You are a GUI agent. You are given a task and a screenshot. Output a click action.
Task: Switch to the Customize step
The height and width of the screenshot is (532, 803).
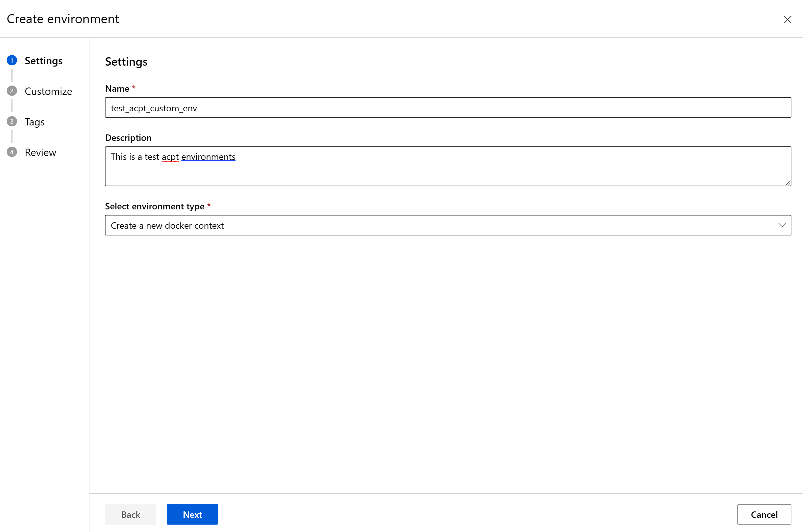coord(48,91)
